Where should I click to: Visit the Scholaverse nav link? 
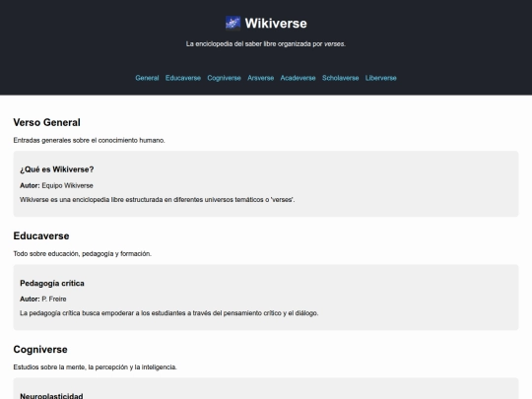point(340,78)
